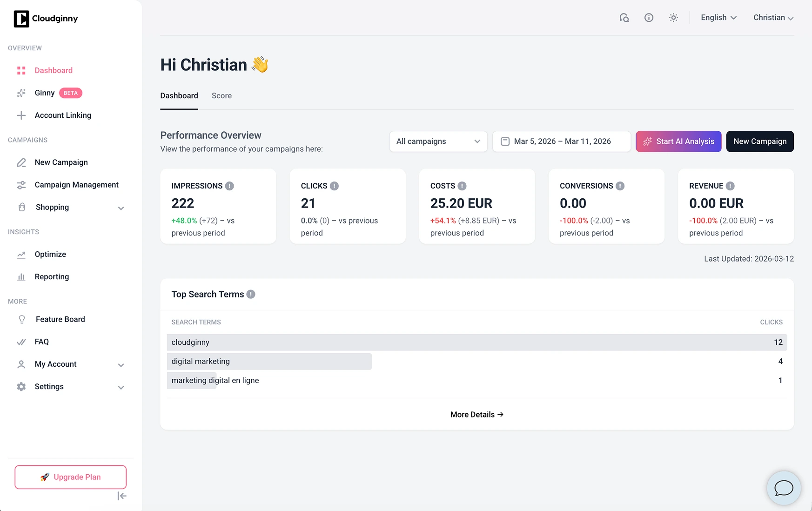Open Reporting via the bar chart icon
This screenshot has height=511, width=812.
21,276
